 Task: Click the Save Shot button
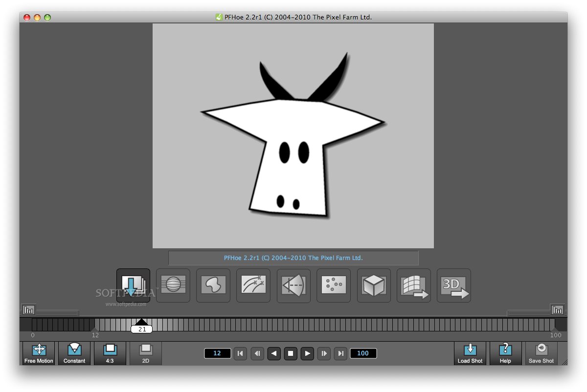(541, 353)
